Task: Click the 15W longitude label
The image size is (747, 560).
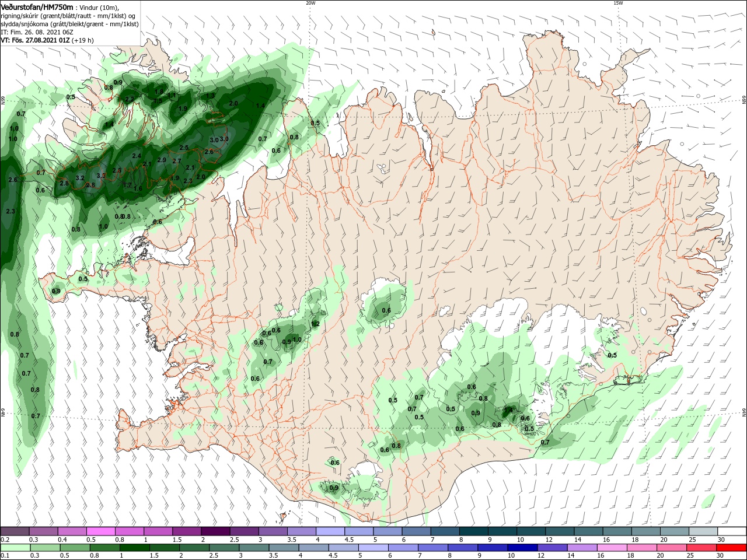Action: (618, 3)
